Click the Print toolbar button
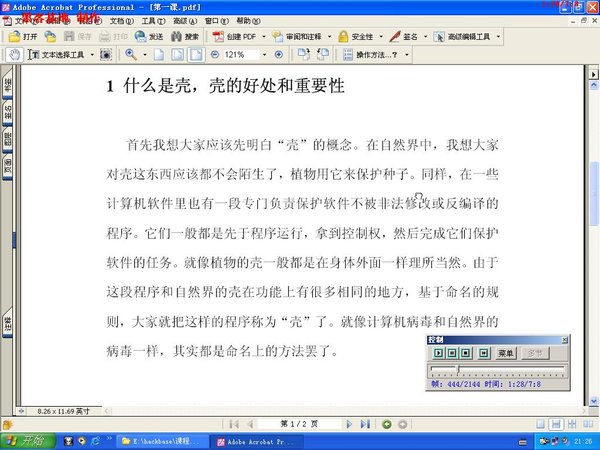Viewport: 600px width, 450px height. 115,37
